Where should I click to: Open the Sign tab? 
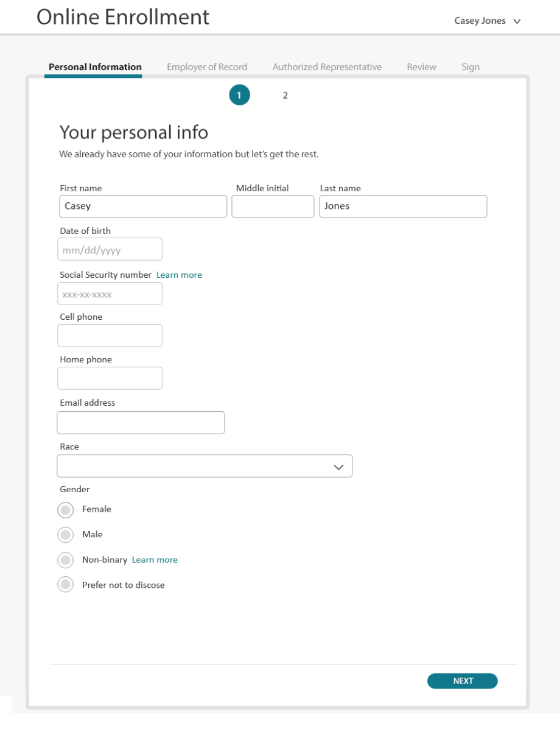point(471,67)
